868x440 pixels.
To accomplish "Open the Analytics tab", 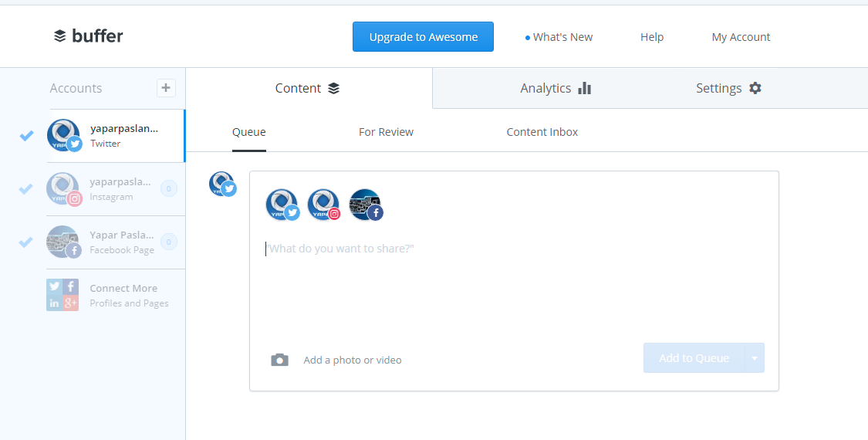I will 556,88.
